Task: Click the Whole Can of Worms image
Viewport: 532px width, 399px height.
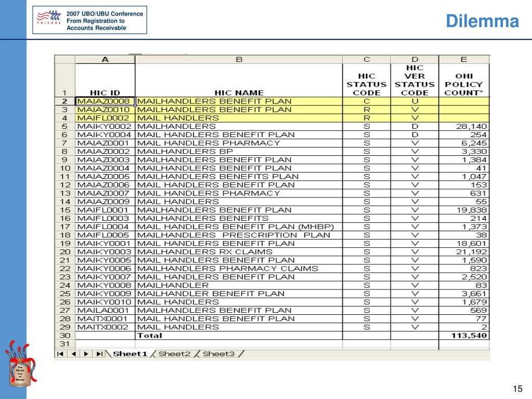Action: click(21, 364)
